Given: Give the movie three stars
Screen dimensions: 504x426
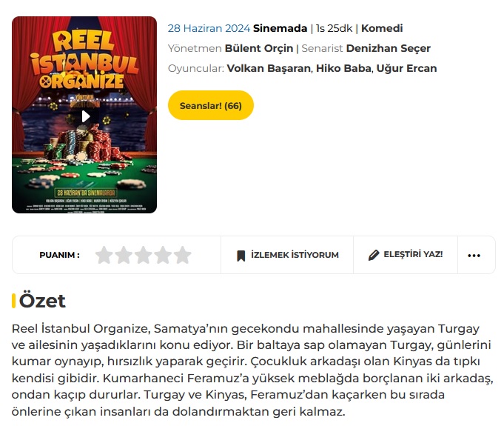Looking at the screenshot, I should (144, 255).
